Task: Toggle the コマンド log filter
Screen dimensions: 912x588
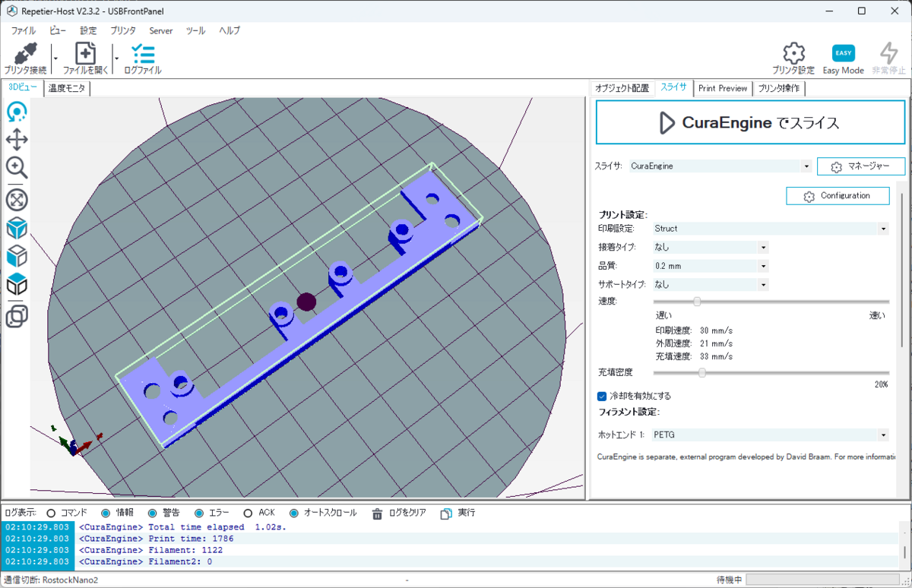Action: [x=52, y=514]
